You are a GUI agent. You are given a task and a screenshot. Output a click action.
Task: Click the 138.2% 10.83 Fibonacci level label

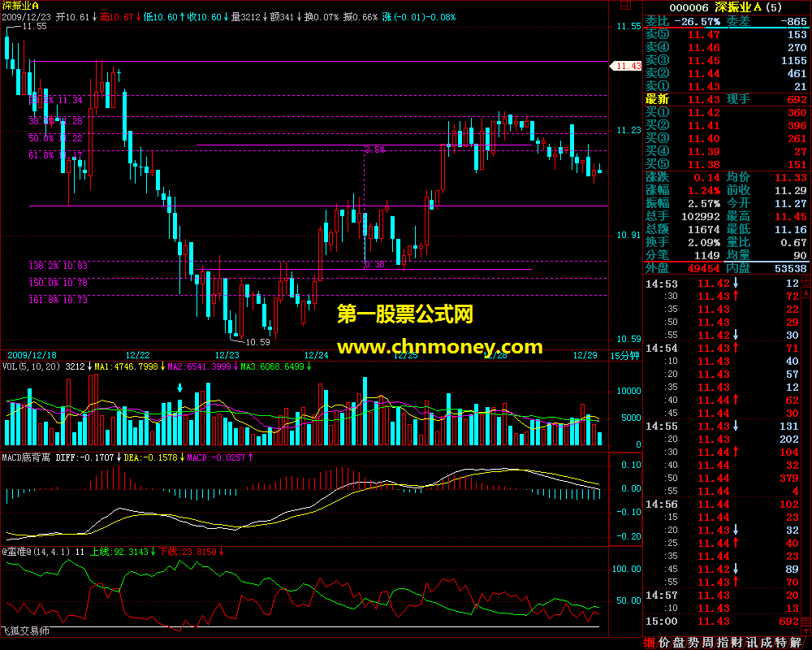(x=58, y=266)
